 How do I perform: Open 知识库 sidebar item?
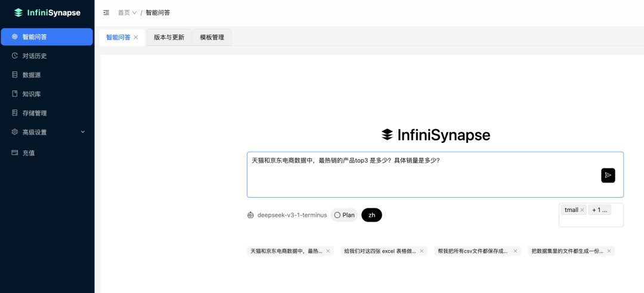(47, 94)
